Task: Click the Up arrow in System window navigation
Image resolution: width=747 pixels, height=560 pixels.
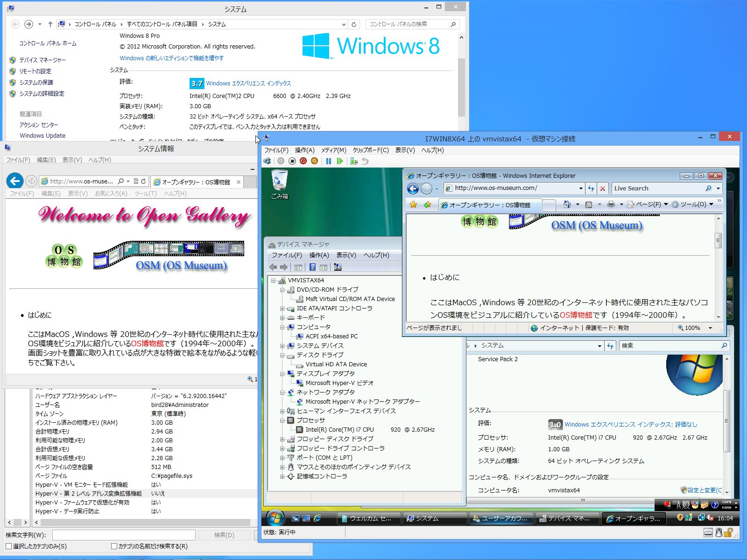Action: tap(50, 24)
